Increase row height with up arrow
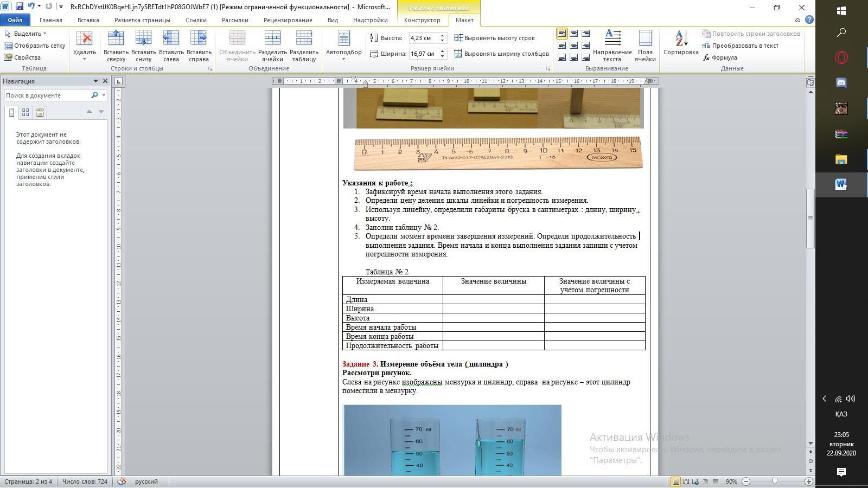The height and width of the screenshot is (488, 868). pyautogui.click(x=442, y=35)
